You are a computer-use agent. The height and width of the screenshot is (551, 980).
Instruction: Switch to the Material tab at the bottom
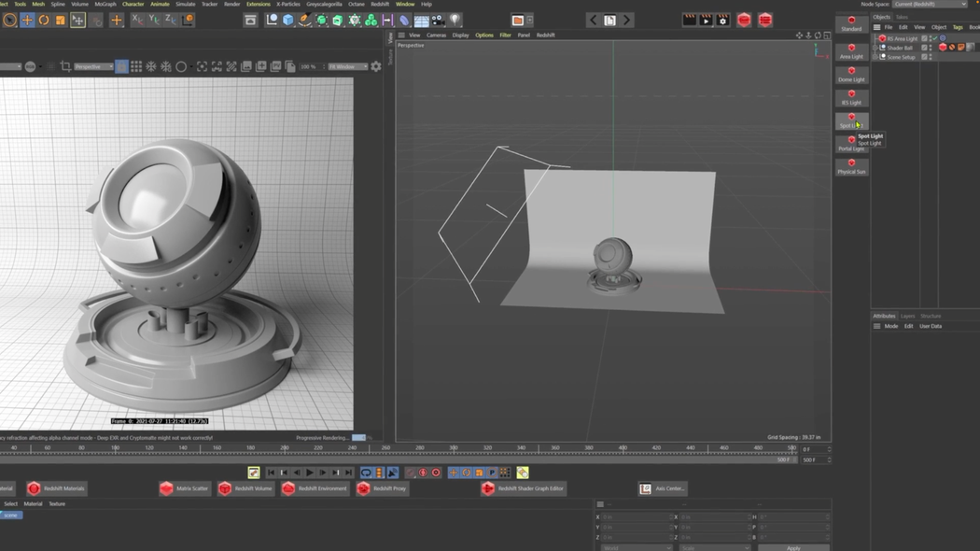tap(35, 502)
